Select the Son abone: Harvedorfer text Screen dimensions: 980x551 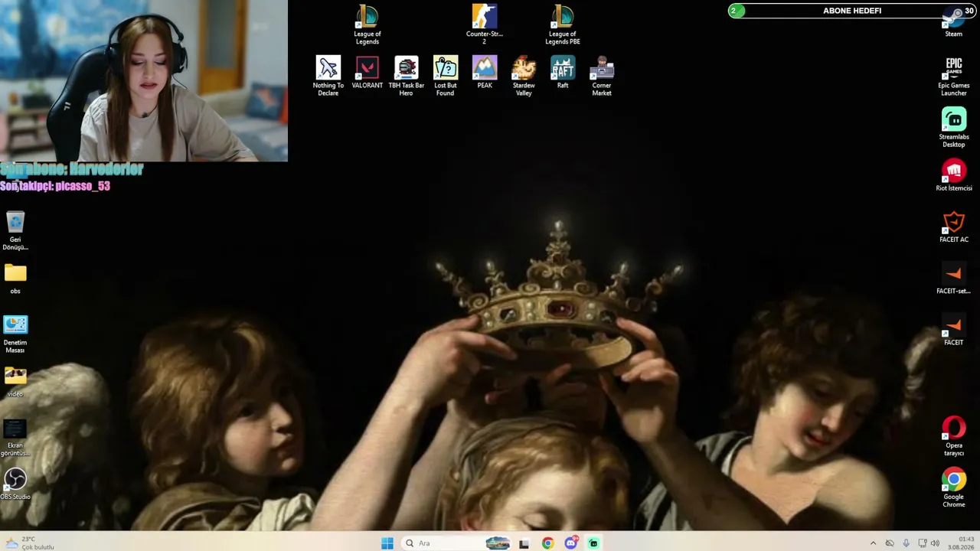72,169
